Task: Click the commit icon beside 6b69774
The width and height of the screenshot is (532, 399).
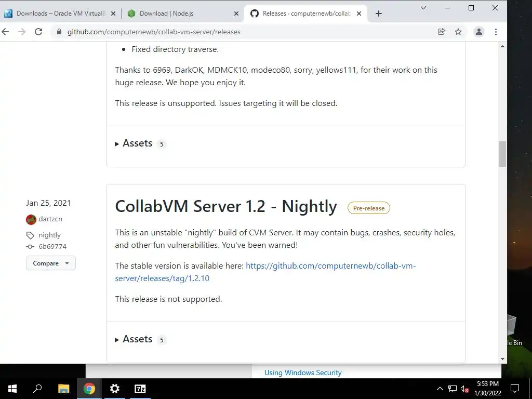Action: coord(30,247)
